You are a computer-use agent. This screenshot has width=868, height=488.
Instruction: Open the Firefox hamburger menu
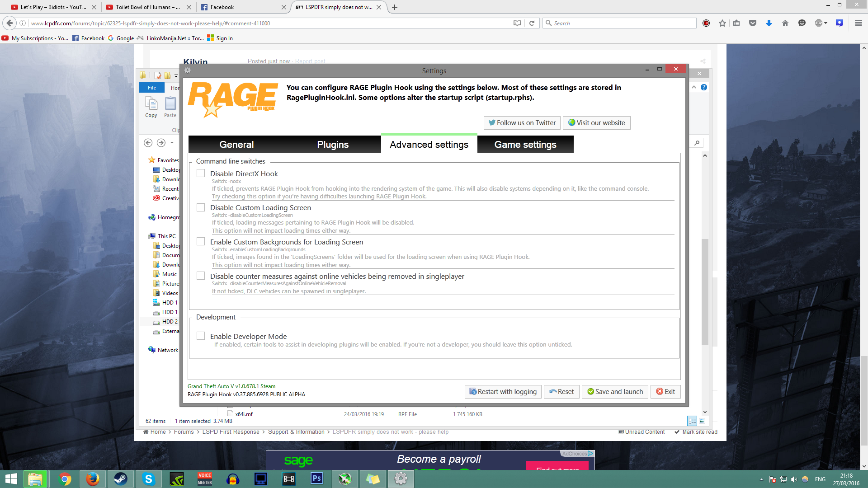click(858, 23)
